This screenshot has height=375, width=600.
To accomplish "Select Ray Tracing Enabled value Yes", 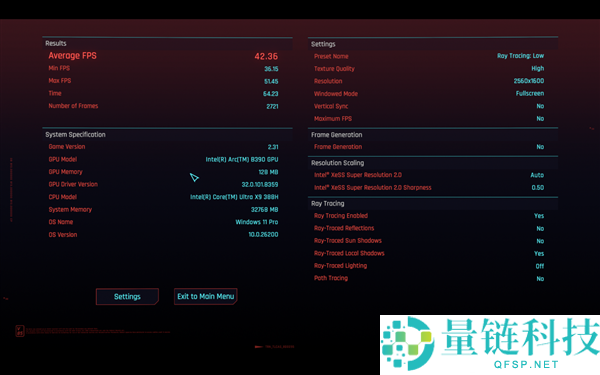I will coord(539,216).
